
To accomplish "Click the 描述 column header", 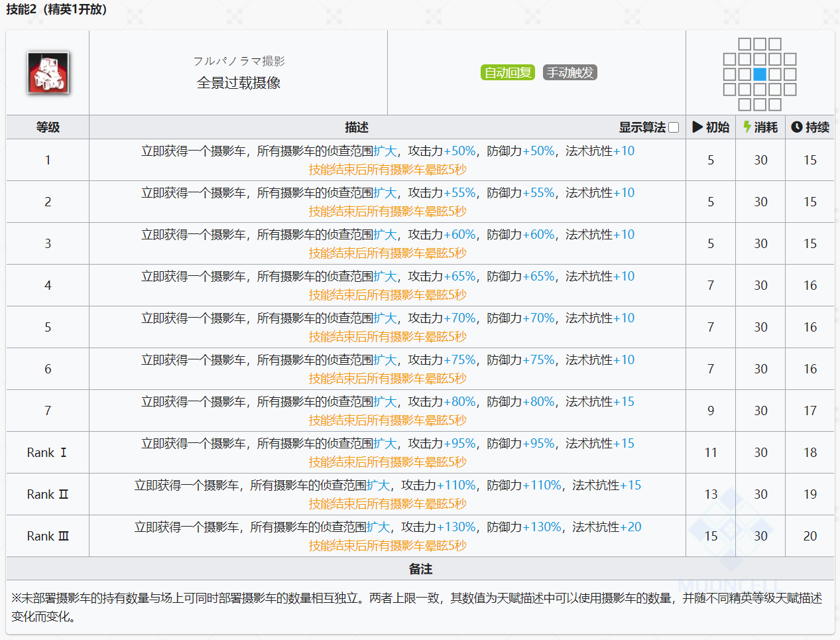I will [x=357, y=127].
